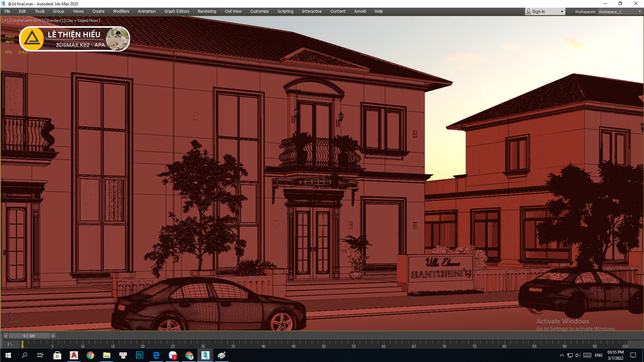
Task: Open the Rendering menu
Action: click(207, 11)
